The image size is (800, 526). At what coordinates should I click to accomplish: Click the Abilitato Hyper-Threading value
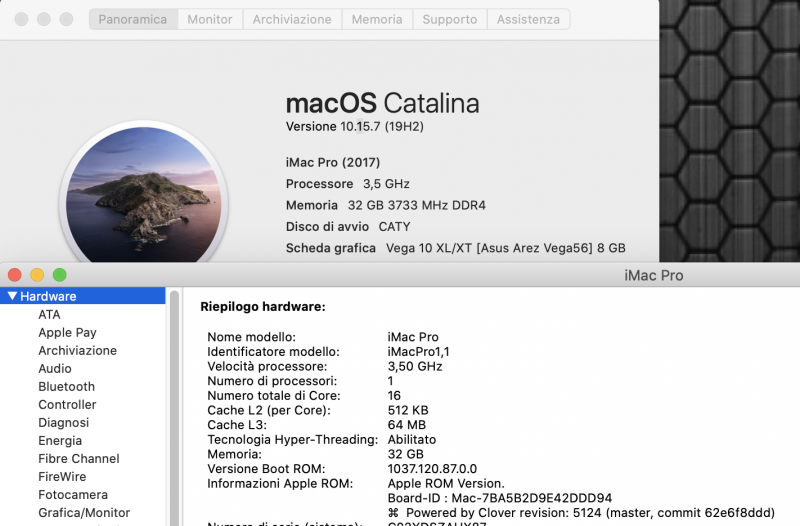click(x=412, y=439)
